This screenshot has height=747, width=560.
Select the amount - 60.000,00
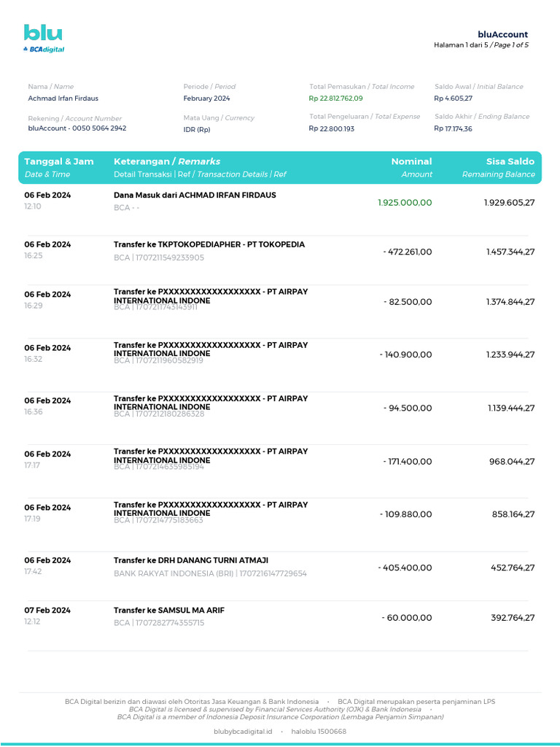point(407,618)
